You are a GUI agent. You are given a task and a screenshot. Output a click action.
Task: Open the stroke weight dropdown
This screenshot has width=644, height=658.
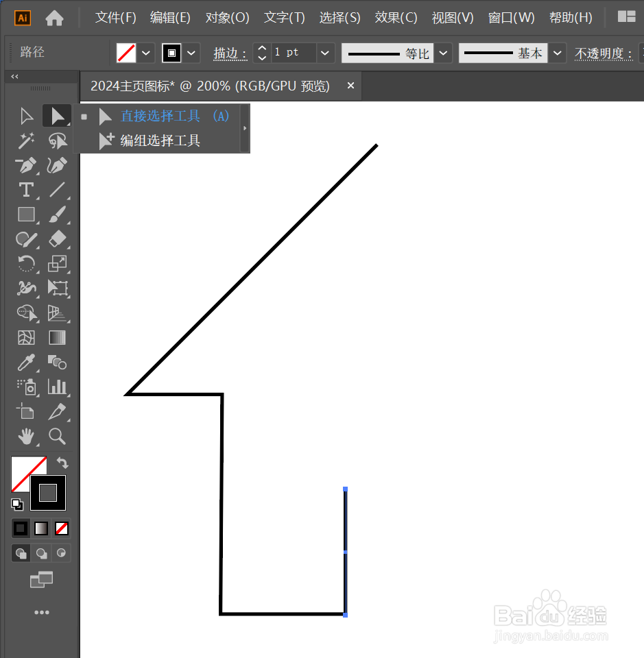pos(324,53)
